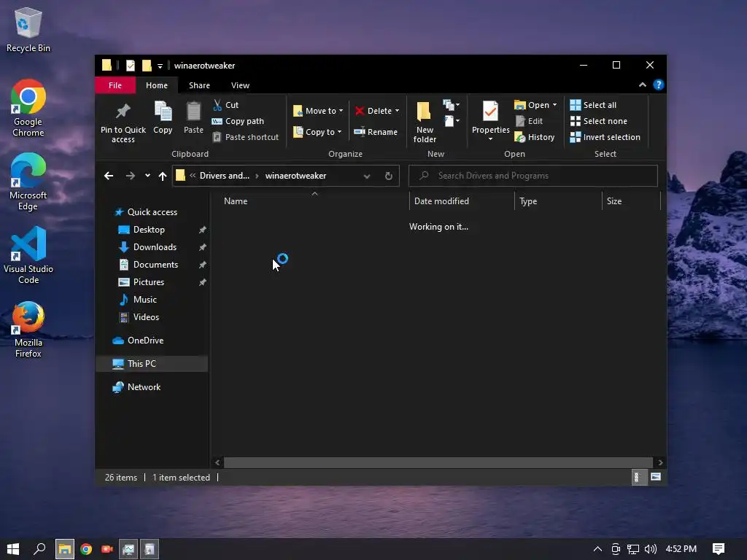
Task: Switch to View ribbon tab
Action: (240, 85)
